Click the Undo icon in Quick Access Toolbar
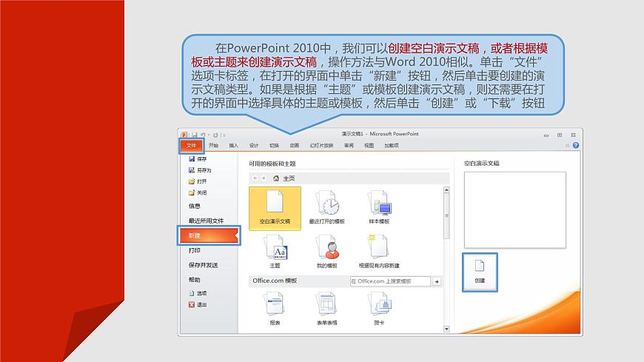Screen dimensions: 644x362 (x=203, y=135)
